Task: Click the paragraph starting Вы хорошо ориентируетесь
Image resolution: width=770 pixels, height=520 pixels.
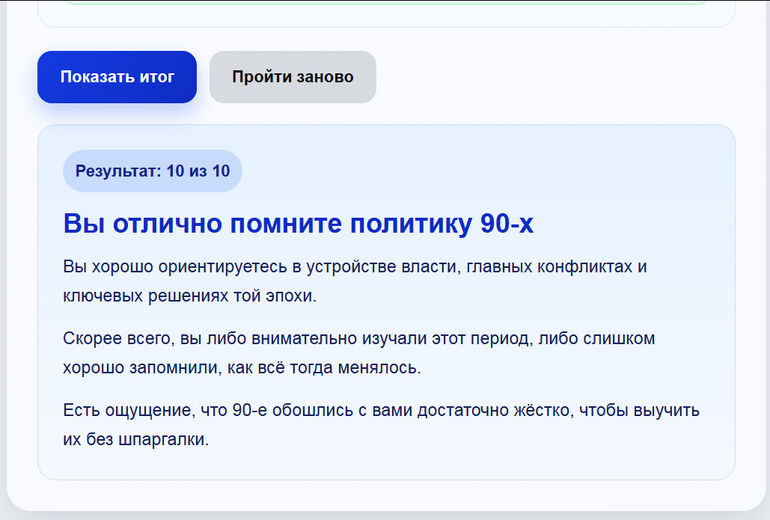Action: coord(355,281)
